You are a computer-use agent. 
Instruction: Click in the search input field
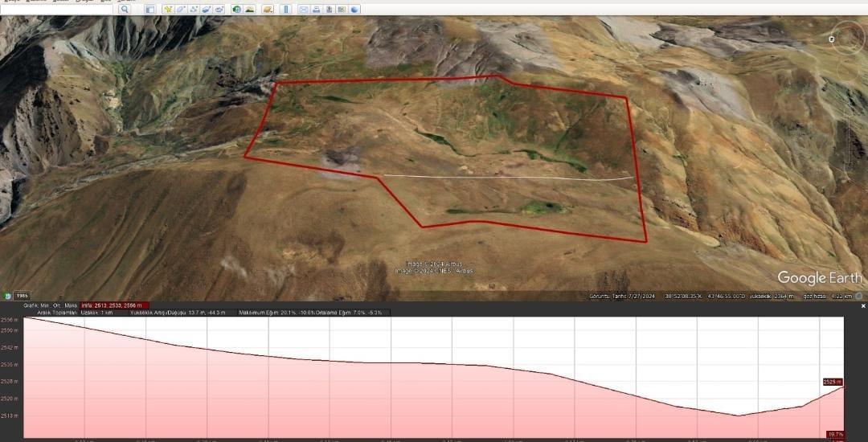click(56, 10)
